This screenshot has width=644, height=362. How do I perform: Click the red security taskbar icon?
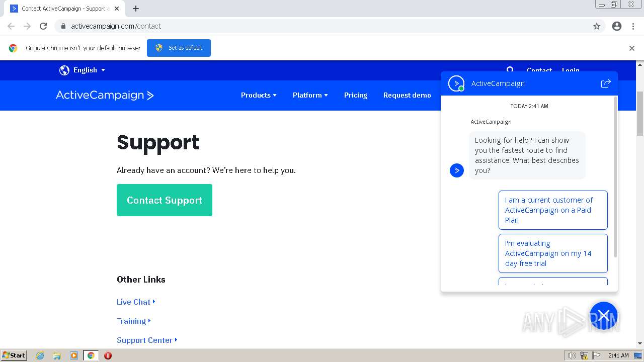tap(108, 355)
